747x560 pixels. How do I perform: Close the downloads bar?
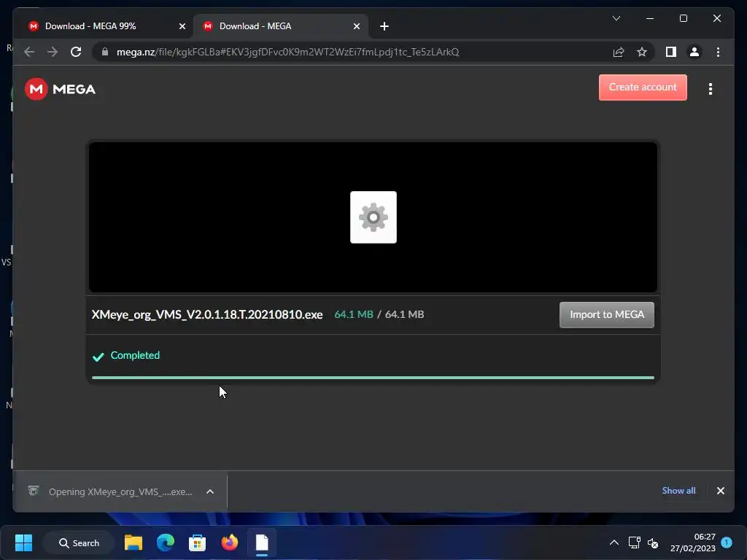[720, 491]
